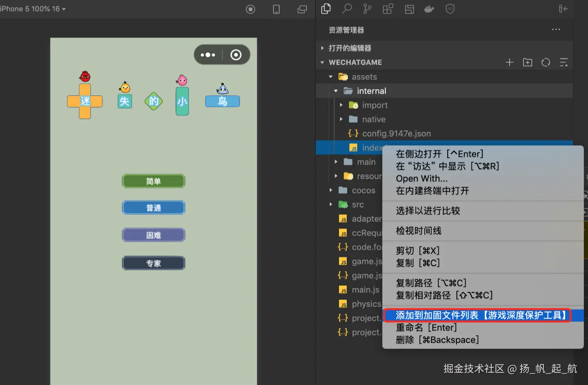
Task: Choose 在“访达”中显示 menu item
Action: click(x=483, y=166)
